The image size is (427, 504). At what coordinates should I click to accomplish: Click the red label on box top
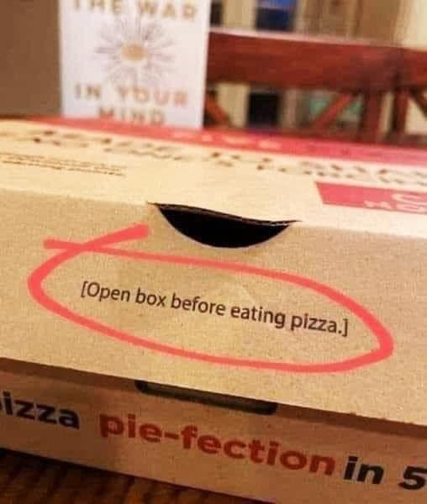(373, 197)
